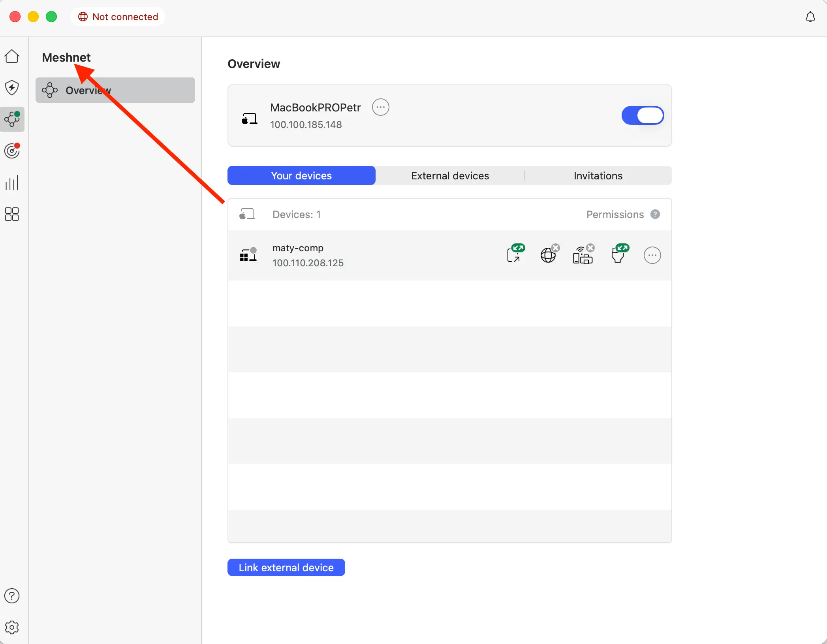This screenshot has height=644, width=827.
Task: Enable traffic routing for maty-comp device
Action: point(549,254)
